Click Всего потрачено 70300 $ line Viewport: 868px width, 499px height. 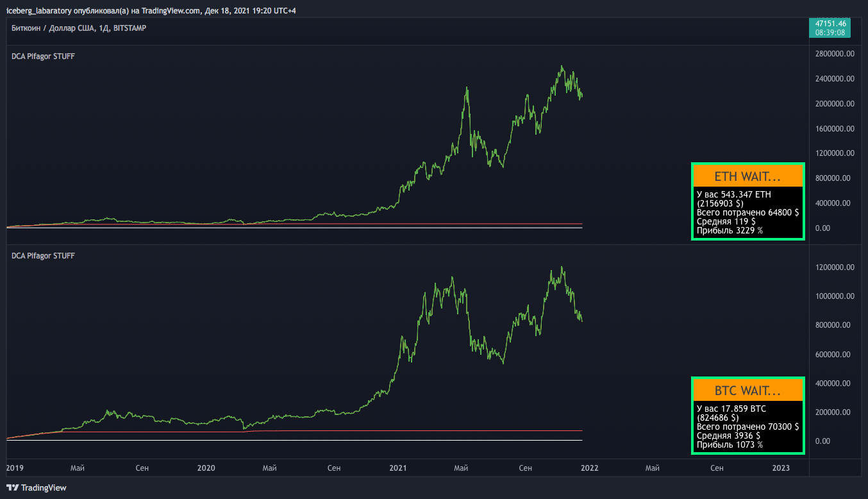[x=747, y=427]
